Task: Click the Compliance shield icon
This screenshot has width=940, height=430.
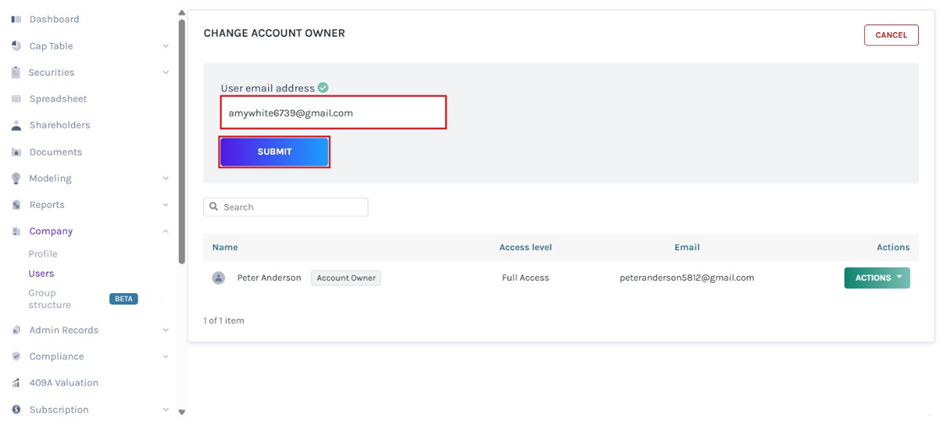Action: click(16, 356)
